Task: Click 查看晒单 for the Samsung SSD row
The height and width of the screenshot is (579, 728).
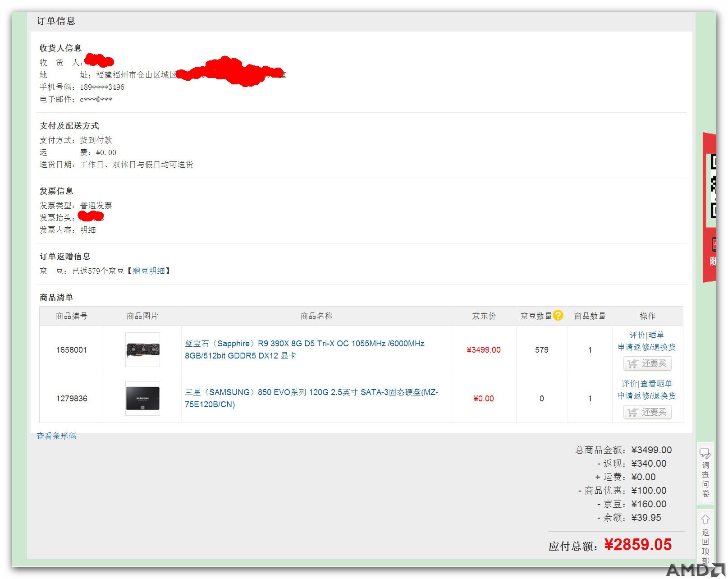Action: pos(656,384)
